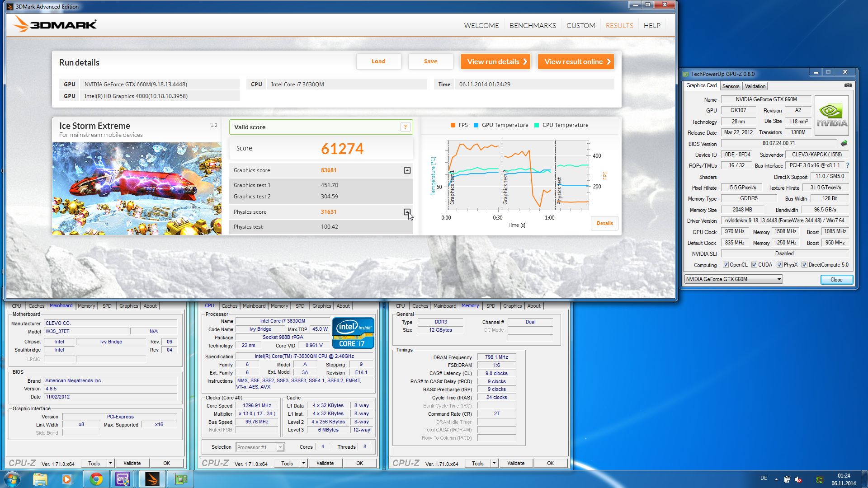Click the power plug tray icon
This screenshot has width=868, height=488.
pos(787,479)
